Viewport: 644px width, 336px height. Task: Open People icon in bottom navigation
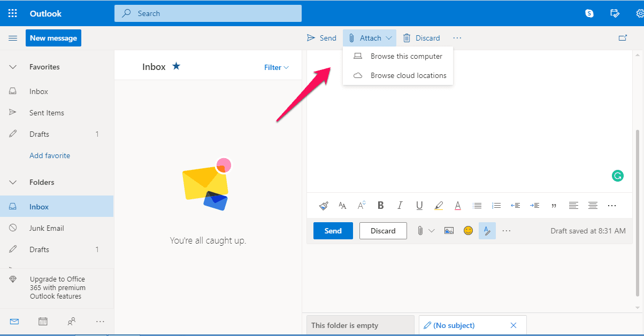pos(71,321)
